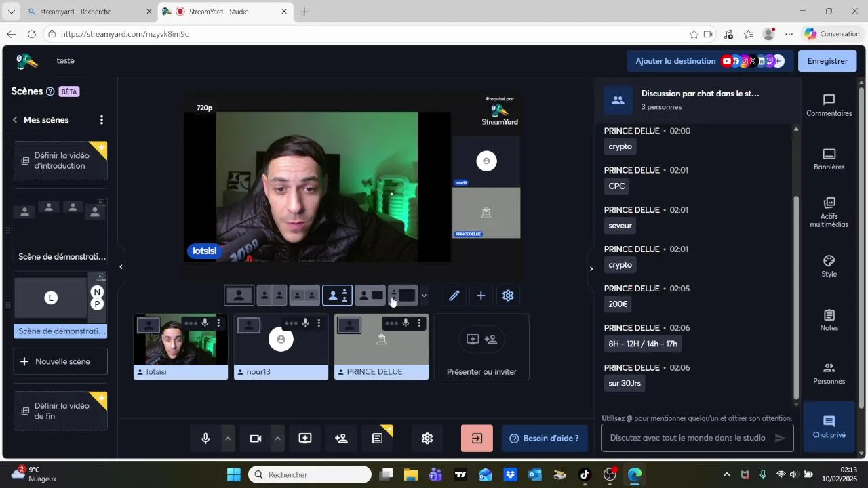Toggle the microphone mute button

[205, 439]
